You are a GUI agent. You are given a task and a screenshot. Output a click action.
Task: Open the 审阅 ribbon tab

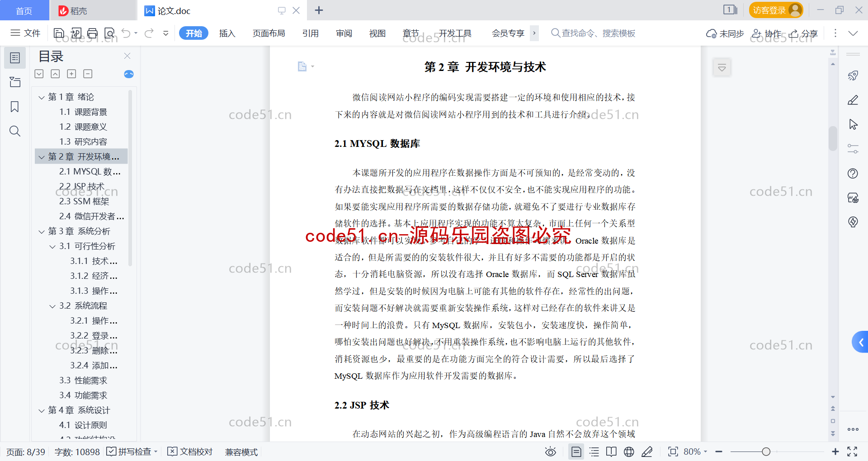(344, 33)
